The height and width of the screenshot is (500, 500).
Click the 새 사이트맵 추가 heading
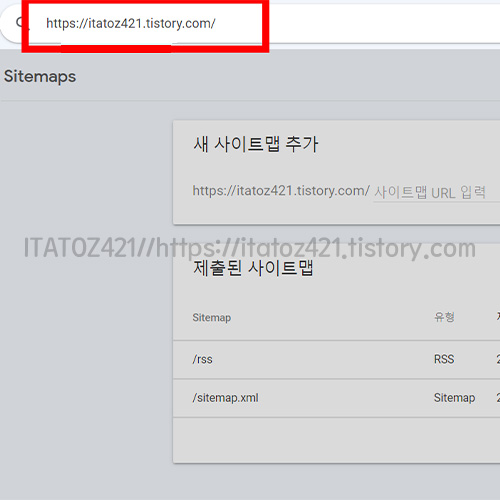256,144
